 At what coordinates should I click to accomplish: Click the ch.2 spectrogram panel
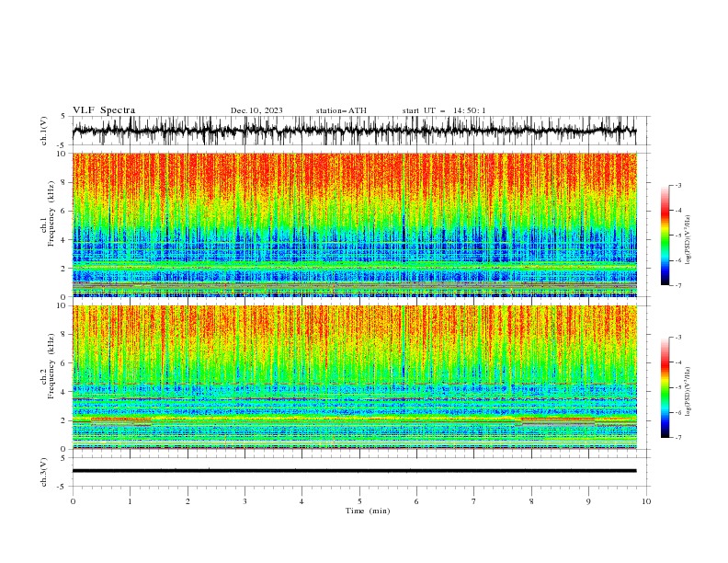click(x=355, y=377)
